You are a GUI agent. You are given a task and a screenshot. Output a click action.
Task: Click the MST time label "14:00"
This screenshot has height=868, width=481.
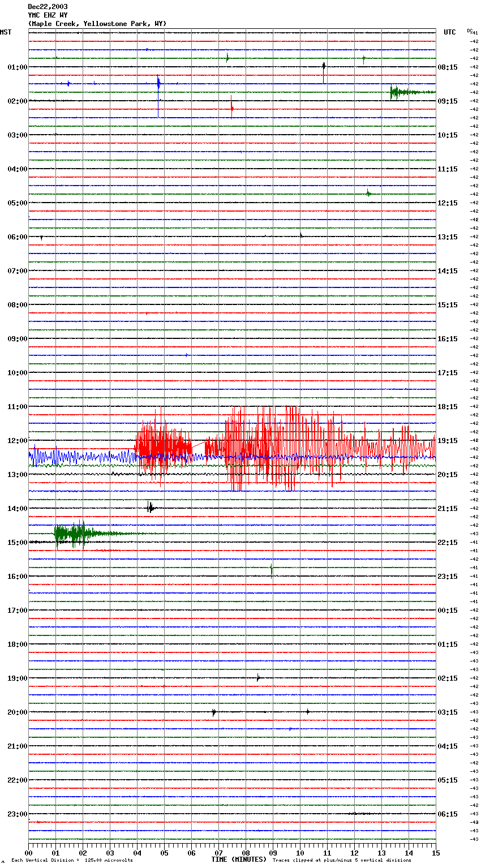coord(18,509)
